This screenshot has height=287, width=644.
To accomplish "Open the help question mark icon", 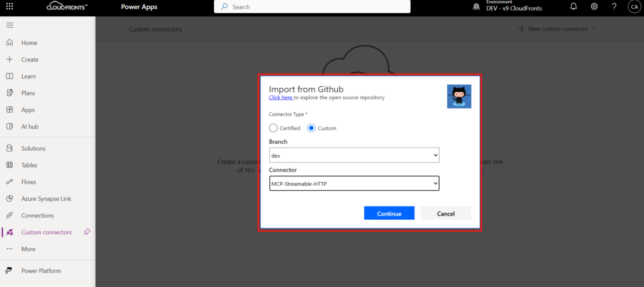I will (614, 6).
